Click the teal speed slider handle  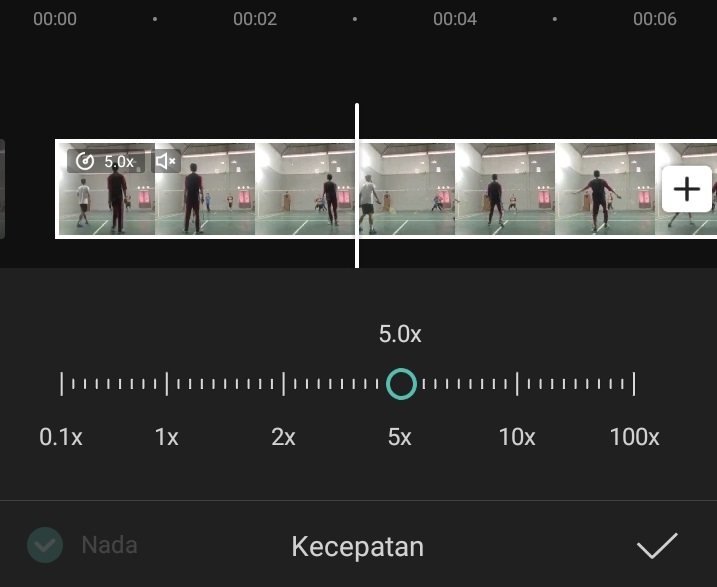[x=401, y=384]
